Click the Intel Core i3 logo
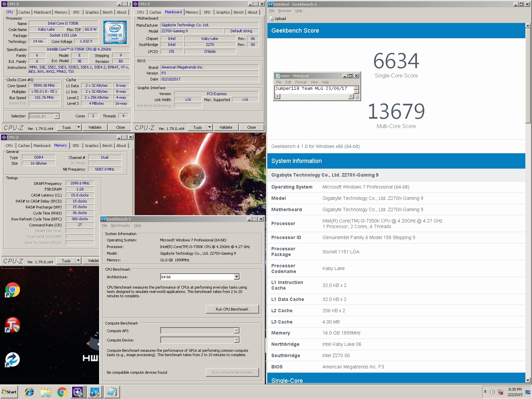The height and width of the screenshot is (399, 532). [x=115, y=33]
